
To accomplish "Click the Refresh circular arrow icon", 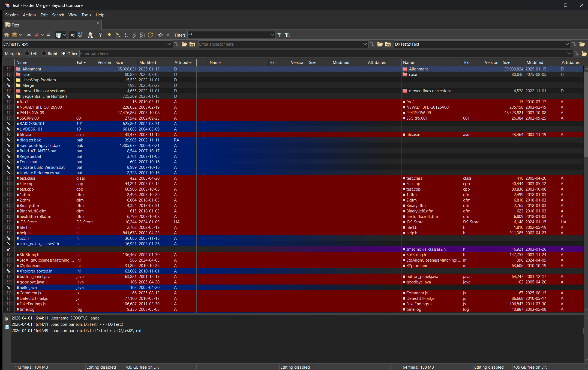I will click(x=150, y=35).
